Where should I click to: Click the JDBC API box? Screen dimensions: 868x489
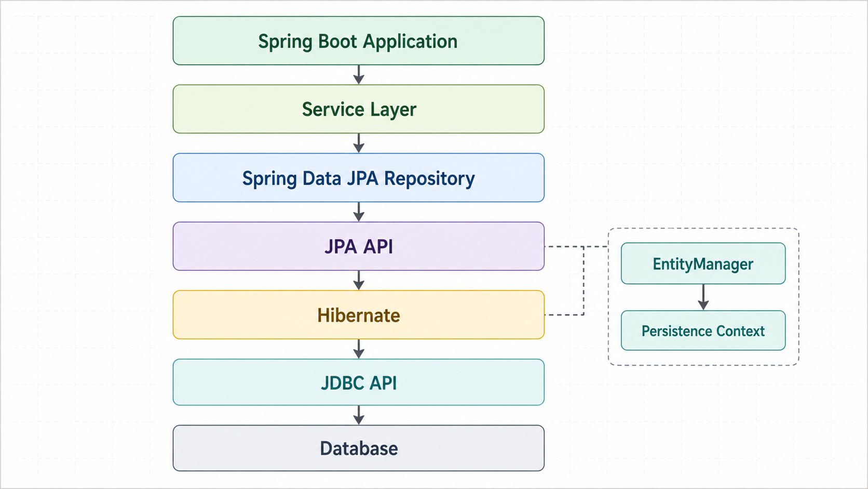click(x=358, y=382)
